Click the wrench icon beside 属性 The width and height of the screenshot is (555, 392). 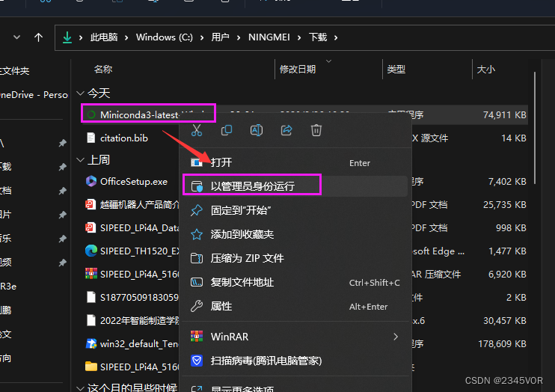click(197, 306)
